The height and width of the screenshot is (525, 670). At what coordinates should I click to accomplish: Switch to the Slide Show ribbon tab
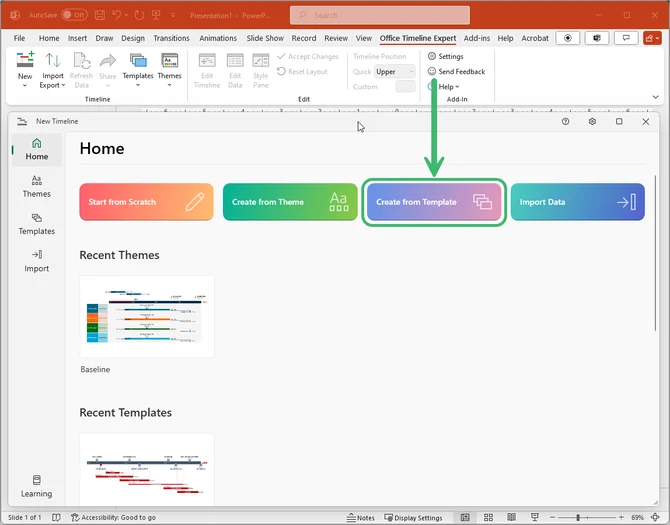pyautogui.click(x=265, y=38)
